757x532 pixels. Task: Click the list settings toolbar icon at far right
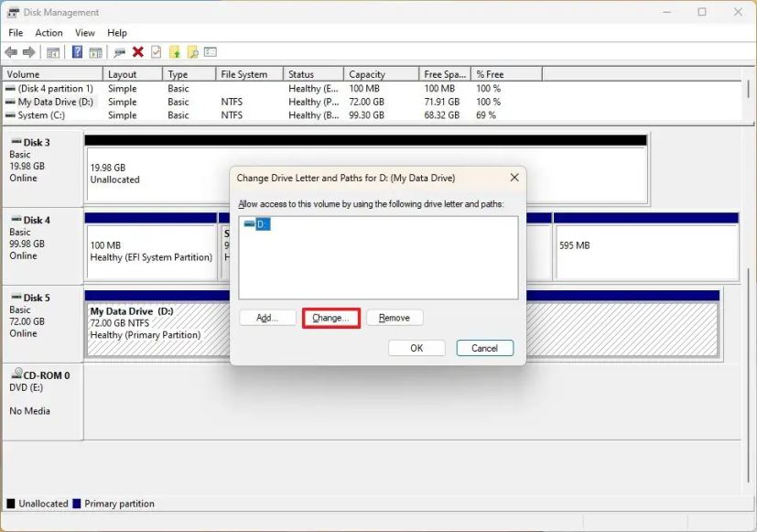coord(210,51)
